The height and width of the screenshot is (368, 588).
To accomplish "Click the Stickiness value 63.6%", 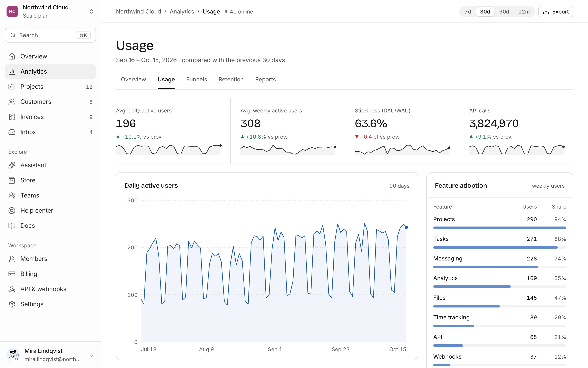I will coord(371,123).
